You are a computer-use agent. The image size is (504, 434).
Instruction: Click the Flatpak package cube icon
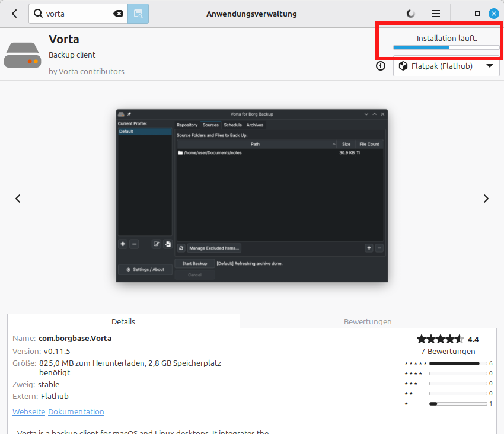tap(403, 66)
